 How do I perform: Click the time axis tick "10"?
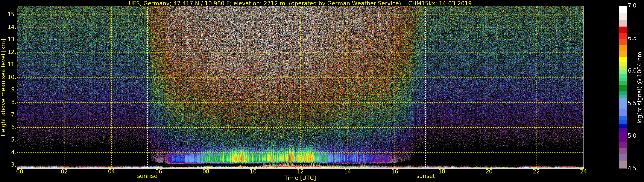point(253,171)
